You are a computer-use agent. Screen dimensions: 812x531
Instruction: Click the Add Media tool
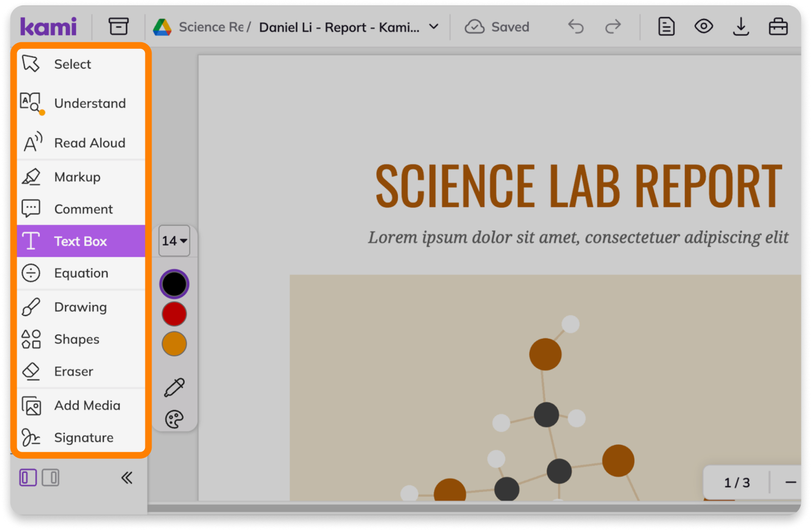81,405
